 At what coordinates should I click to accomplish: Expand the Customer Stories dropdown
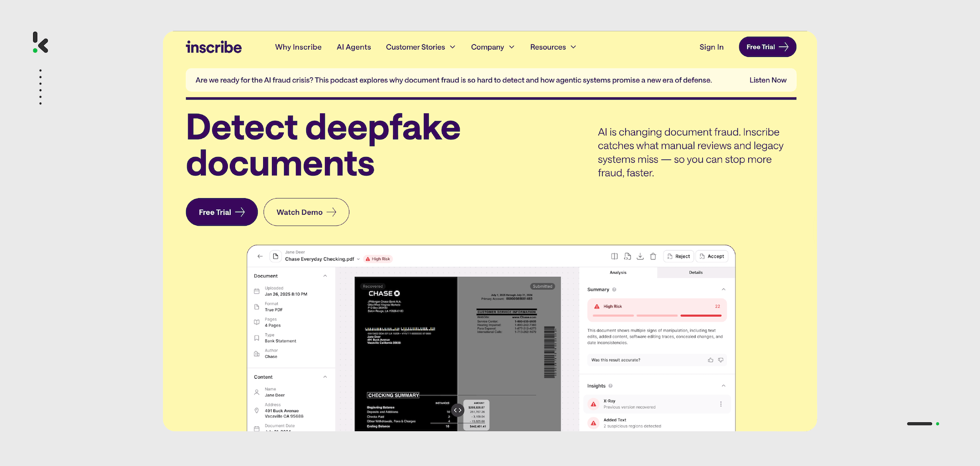pyautogui.click(x=420, y=47)
